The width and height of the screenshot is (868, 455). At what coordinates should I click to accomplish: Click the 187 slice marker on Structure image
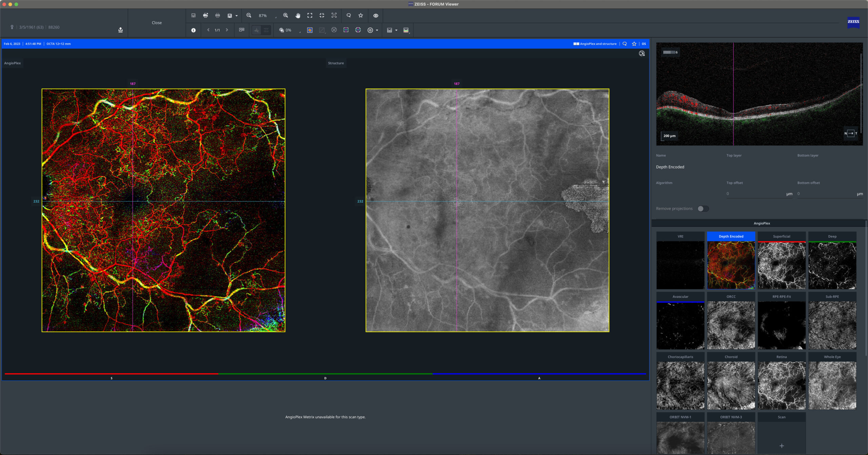[x=457, y=84]
